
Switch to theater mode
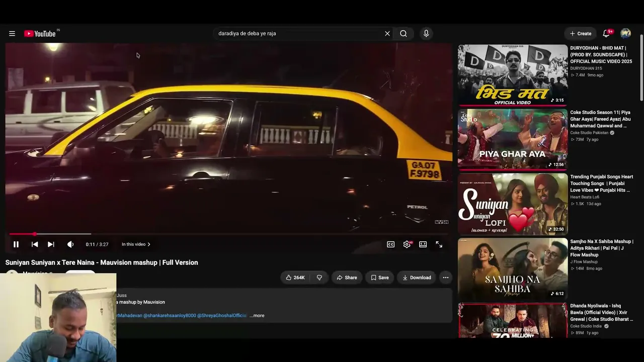pyautogui.click(x=423, y=244)
